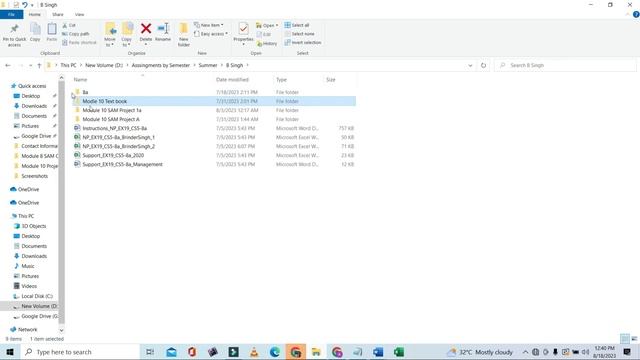Screen dimensions: 640x360
Task: Select Instructions_NP_EX19_CS5-8a file
Action: [x=214, y=128]
